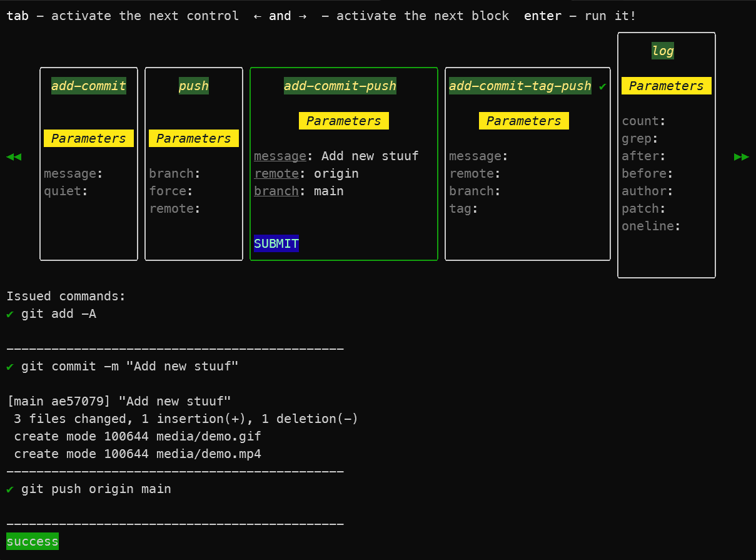Focus force field in push block
Screen dimensions: 756x560
171,191
